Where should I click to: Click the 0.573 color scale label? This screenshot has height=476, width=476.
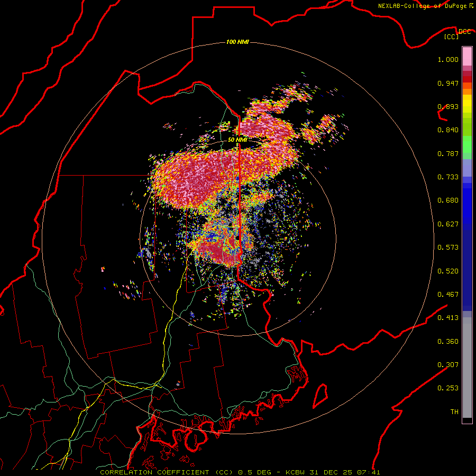(x=448, y=248)
